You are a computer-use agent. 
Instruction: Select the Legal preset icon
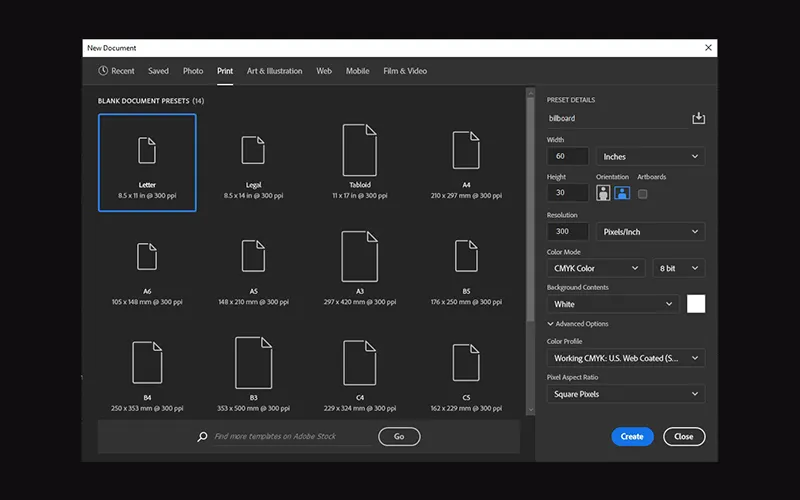(253, 150)
